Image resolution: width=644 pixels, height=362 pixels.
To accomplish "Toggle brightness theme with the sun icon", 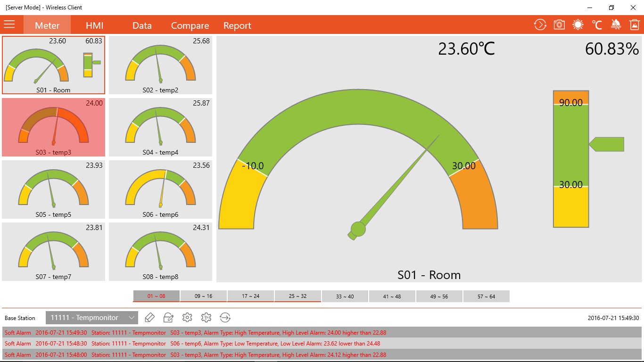I will [x=578, y=25].
